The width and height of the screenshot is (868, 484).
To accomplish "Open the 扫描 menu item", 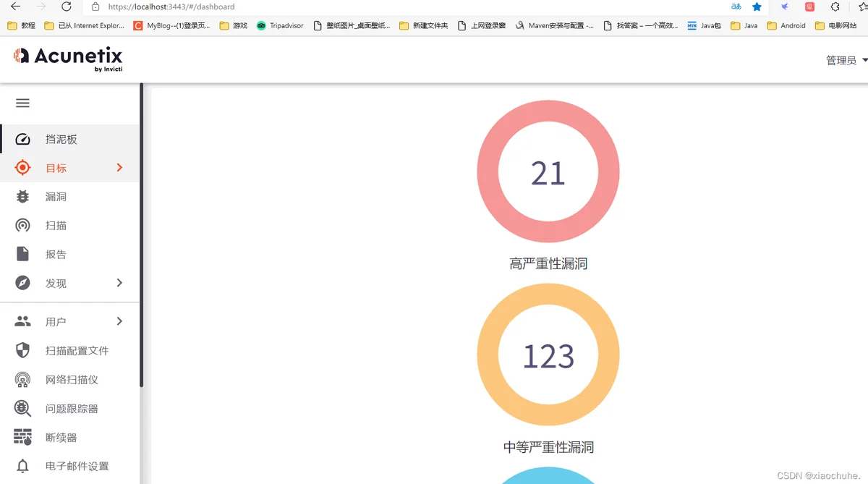I will [70, 226].
